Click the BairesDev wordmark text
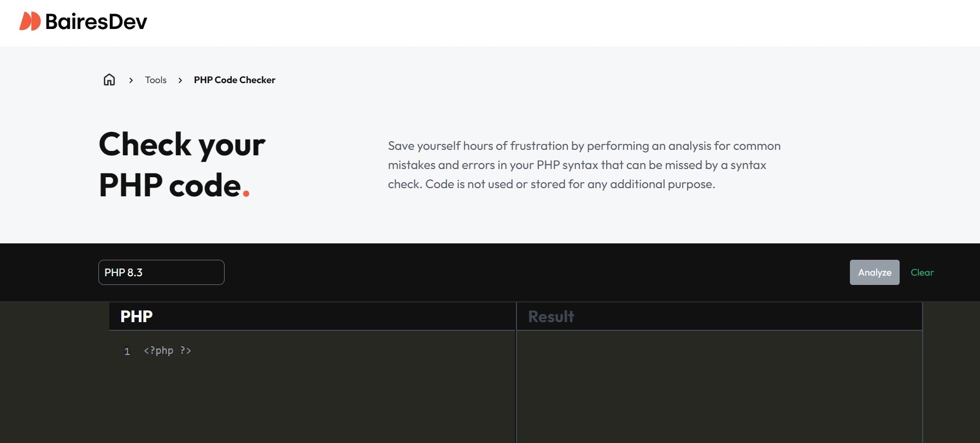Screen dimensions: 980x443 (x=96, y=22)
